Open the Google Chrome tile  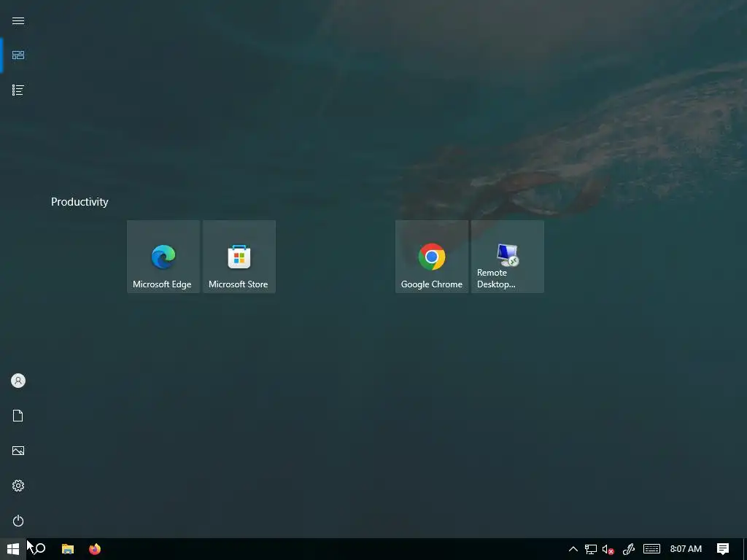(432, 257)
